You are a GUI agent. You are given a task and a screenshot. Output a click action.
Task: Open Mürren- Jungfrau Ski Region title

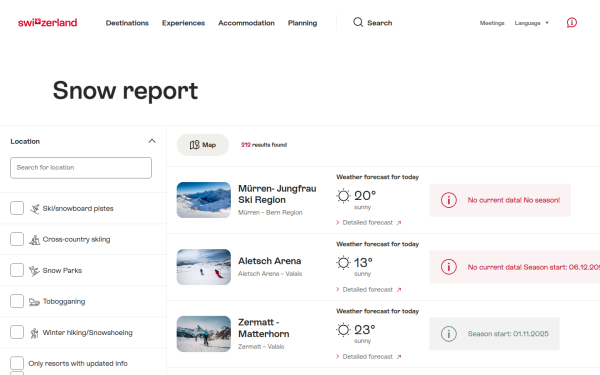(x=277, y=194)
